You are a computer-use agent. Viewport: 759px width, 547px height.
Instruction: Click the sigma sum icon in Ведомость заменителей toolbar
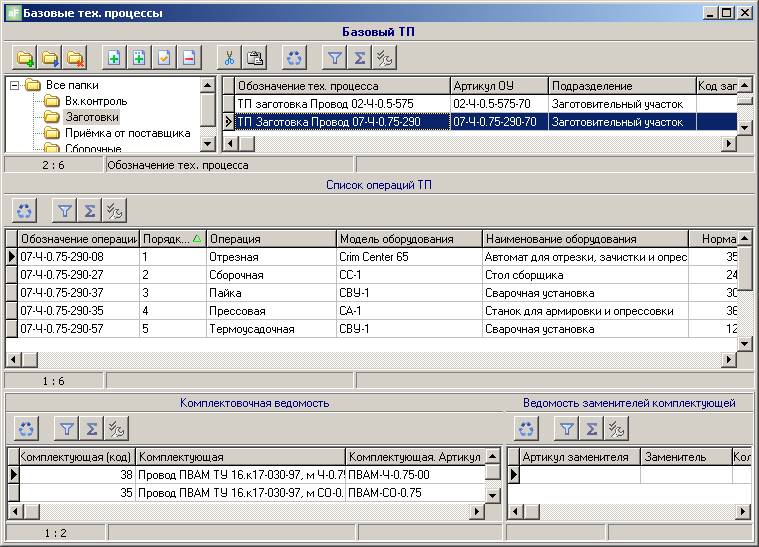click(591, 429)
